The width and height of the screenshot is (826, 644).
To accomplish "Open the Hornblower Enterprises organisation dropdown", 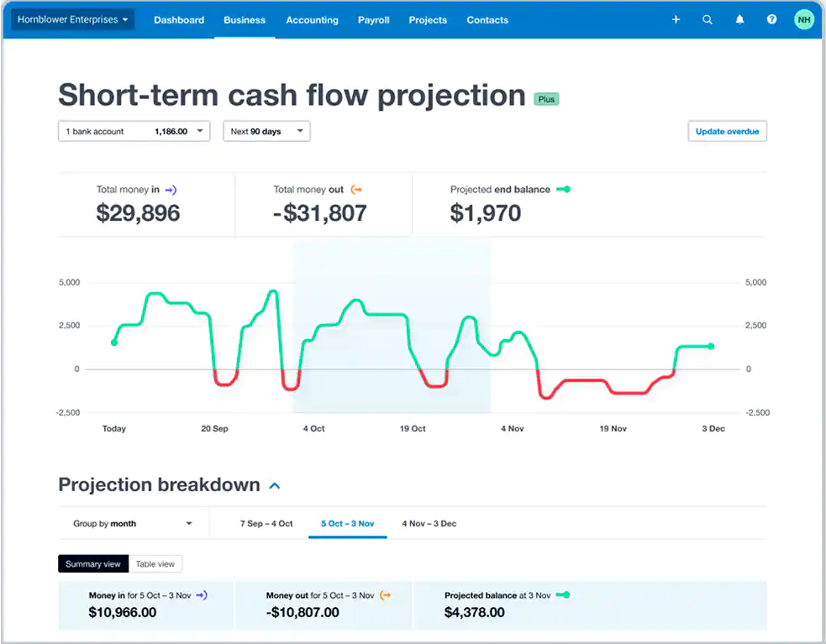I will pos(71,18).
